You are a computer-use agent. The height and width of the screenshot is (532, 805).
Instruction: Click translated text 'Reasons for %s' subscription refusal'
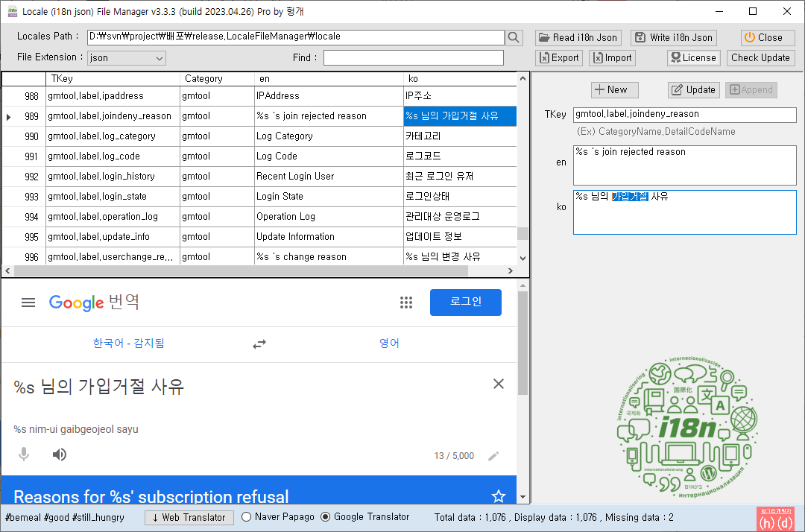pos(151,496)
